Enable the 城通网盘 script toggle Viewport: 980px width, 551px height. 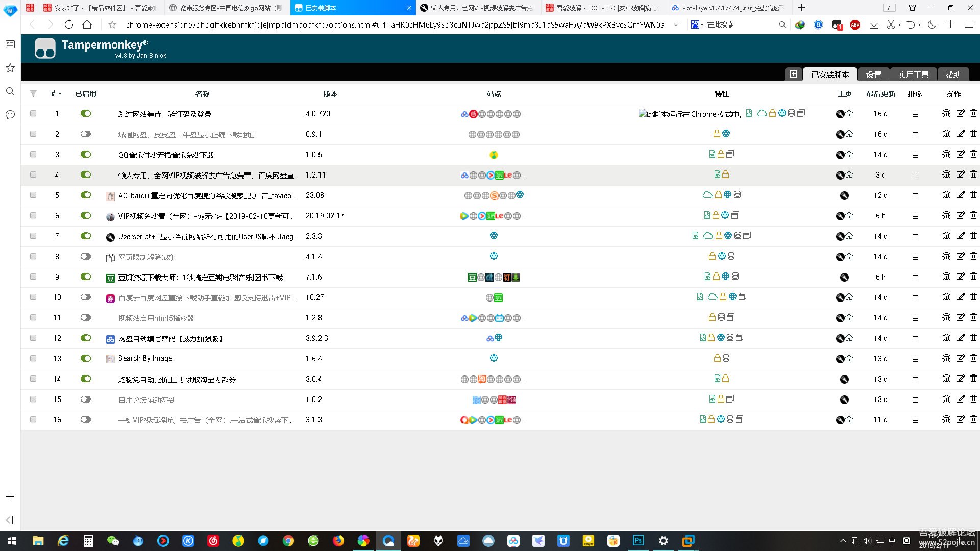85,134
